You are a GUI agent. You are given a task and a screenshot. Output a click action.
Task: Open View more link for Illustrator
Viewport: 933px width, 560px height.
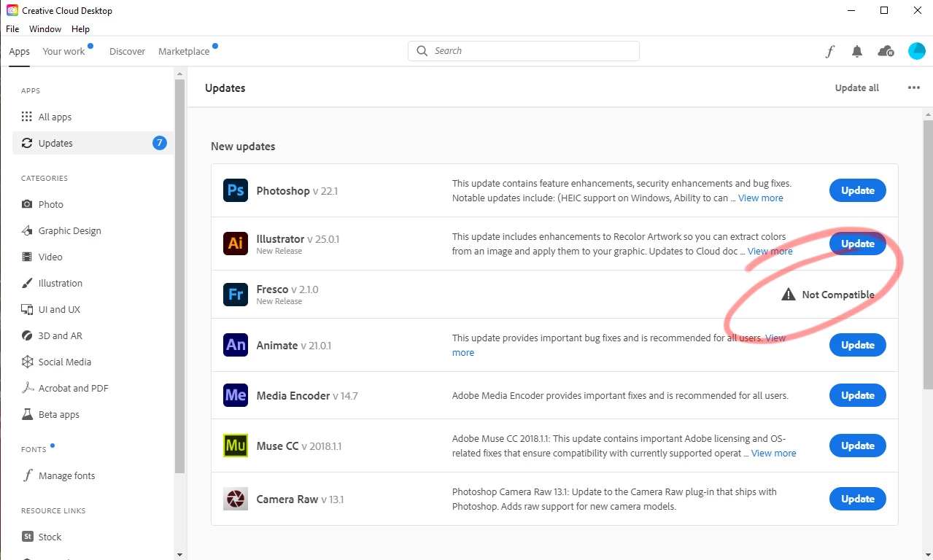(x=770, y=251)
